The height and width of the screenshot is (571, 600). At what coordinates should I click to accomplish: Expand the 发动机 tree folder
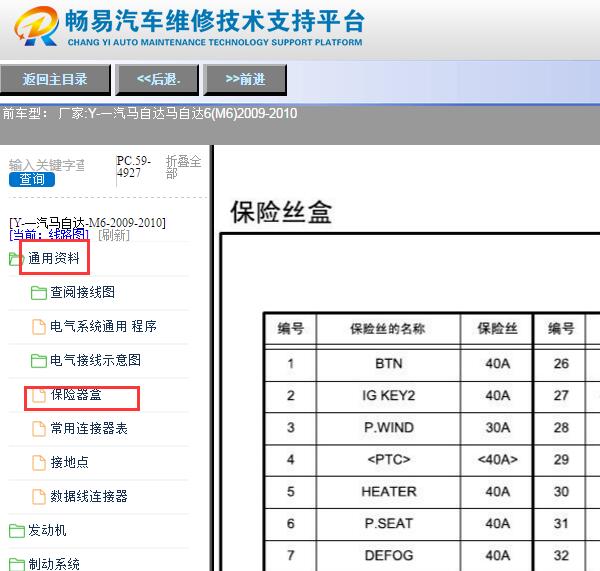[47, 530]
